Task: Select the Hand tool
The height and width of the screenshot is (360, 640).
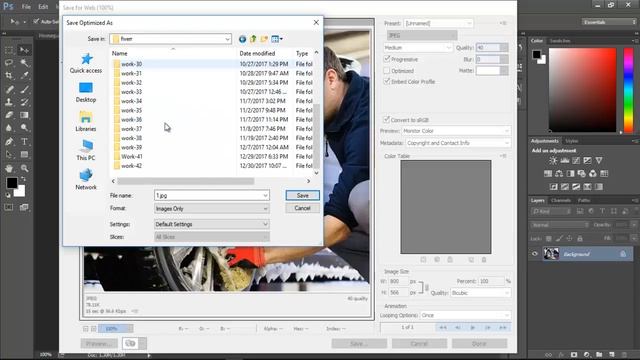Action: 9,168
